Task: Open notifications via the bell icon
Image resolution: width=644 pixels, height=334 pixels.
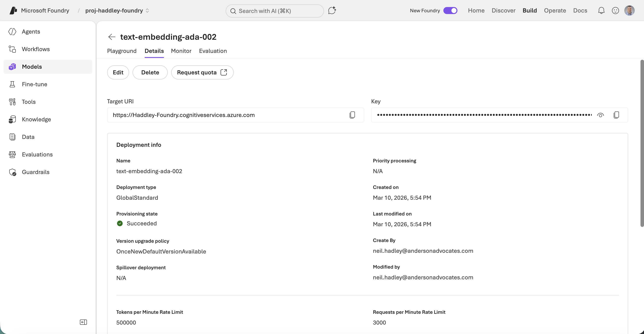Action: point(601,11)
